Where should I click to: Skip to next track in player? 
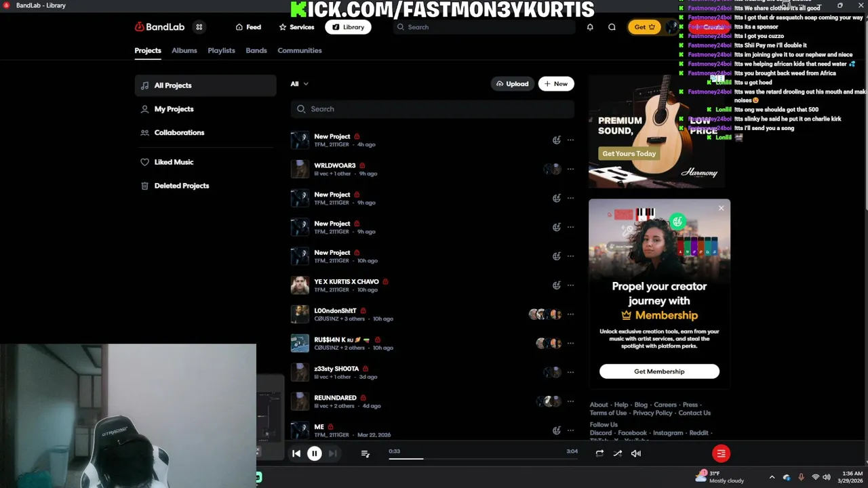332,453
